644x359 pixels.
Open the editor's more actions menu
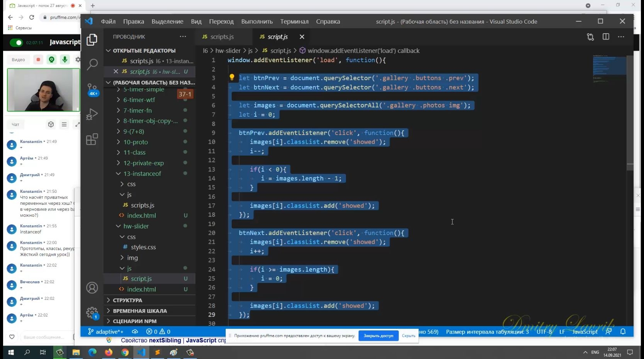(621, 37)
